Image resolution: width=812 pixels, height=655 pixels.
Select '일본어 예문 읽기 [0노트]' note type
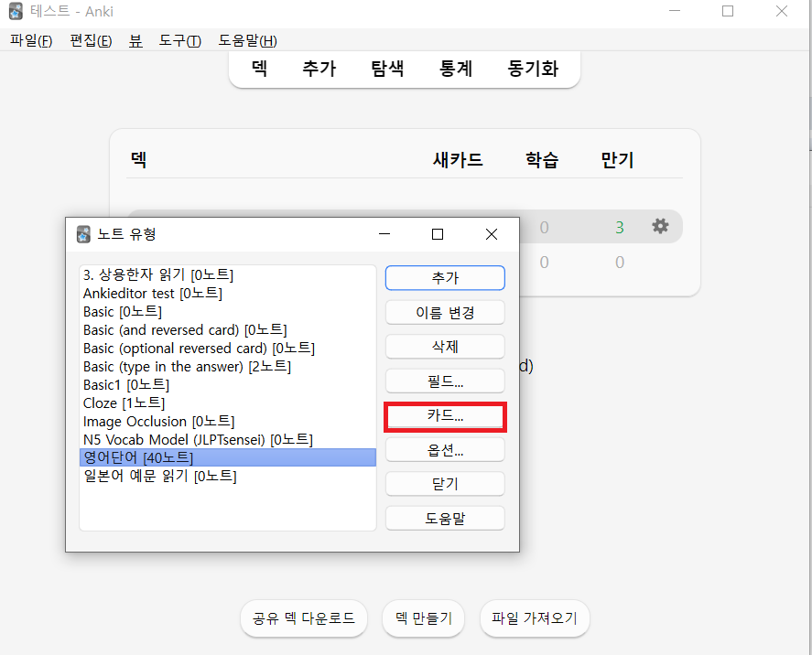(x=228, y=476)
